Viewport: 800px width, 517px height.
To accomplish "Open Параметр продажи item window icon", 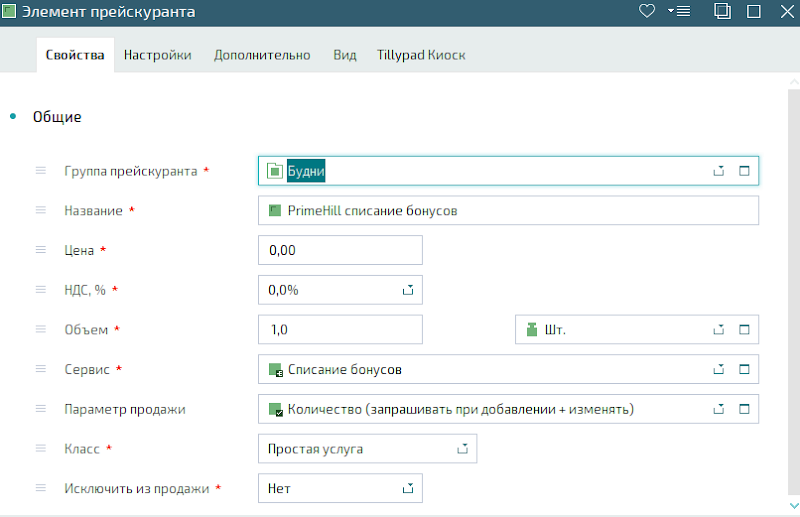I will [x=744, y=409].
